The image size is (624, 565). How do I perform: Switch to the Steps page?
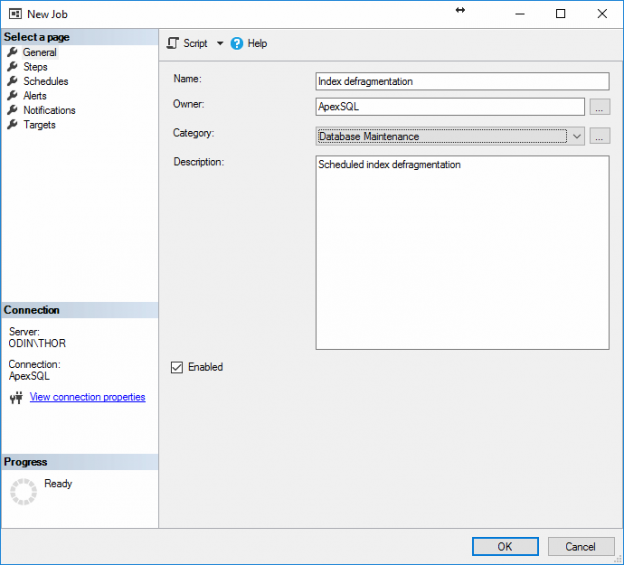[35, 67]
